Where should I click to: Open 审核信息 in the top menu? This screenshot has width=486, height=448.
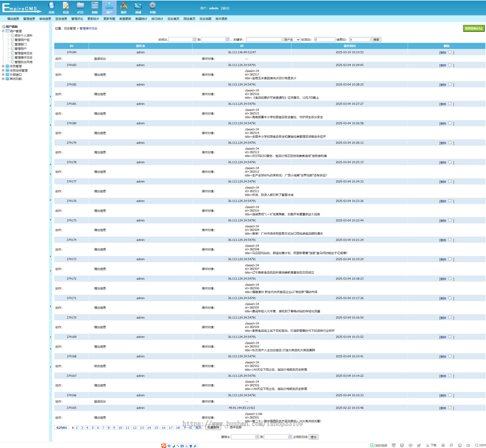[x=45, y=19]
